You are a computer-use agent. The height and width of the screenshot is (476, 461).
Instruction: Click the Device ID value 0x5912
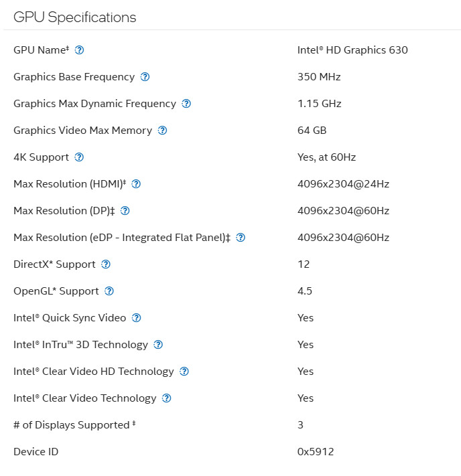(316, 452)
